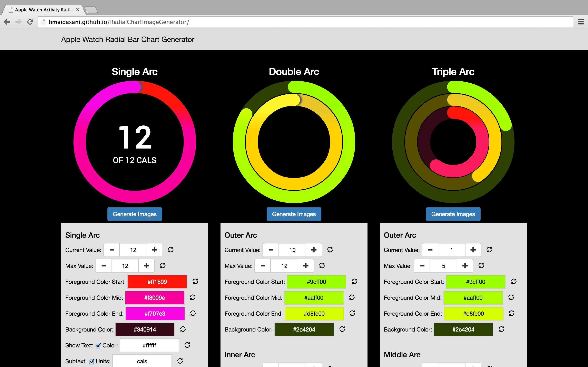Open the #f8009e Foreground Color Mid swatch

(x=155, y=298)
